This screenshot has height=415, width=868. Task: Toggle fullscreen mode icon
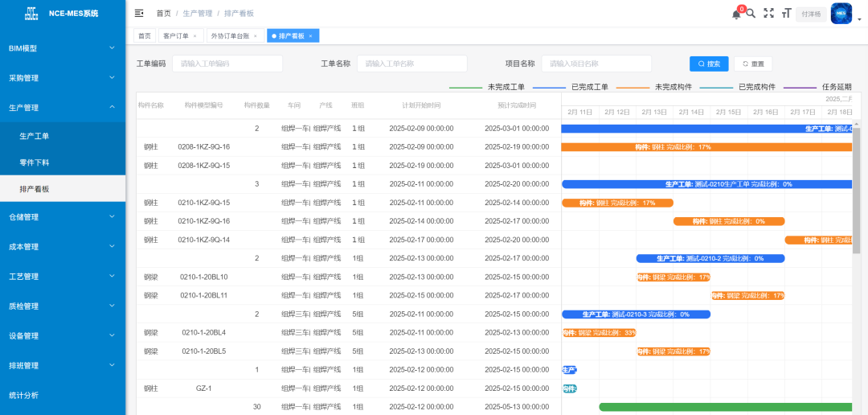[768, 14]
